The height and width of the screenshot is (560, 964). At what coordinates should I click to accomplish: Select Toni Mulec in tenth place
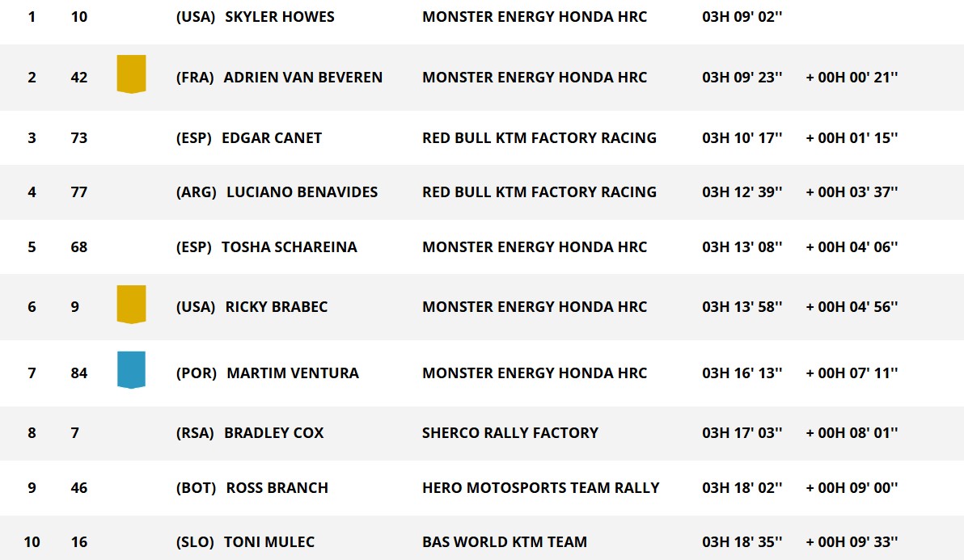tap(269, 542)
